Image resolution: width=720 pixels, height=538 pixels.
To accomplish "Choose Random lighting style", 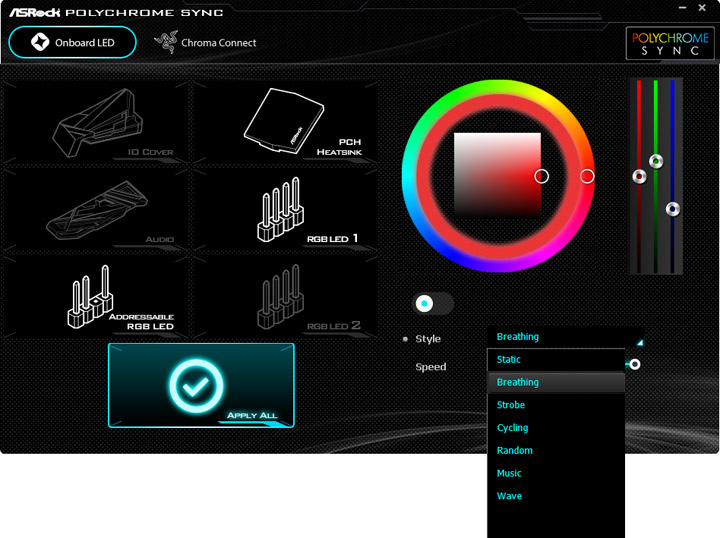I will point(556,450).
